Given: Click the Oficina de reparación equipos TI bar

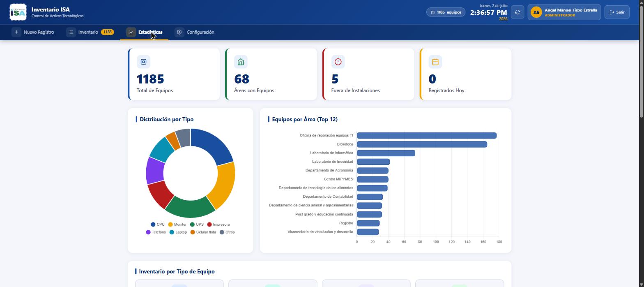Looking at the screenshot, I should tap(427, 136).
